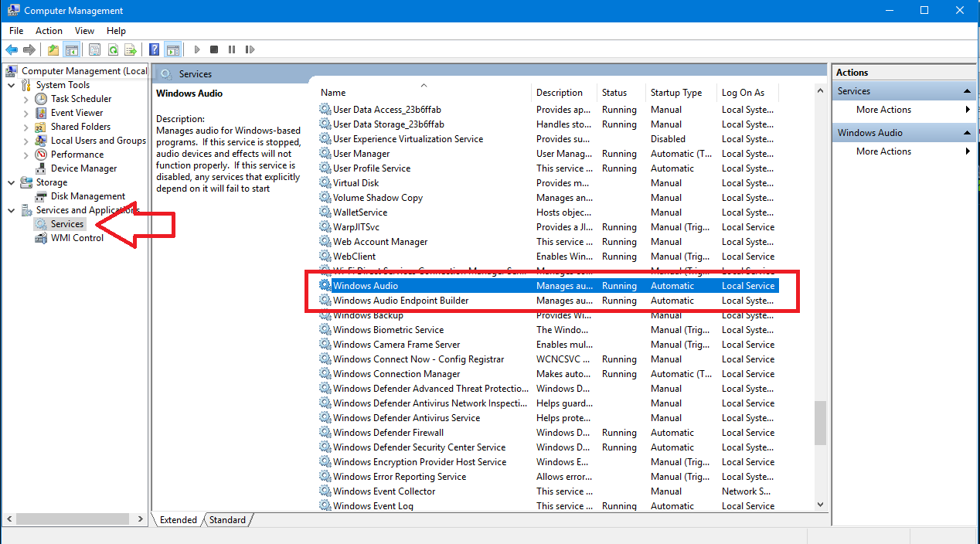Click the Disk Management drive icon
This screenshot has height=544, width=980.
41,196
